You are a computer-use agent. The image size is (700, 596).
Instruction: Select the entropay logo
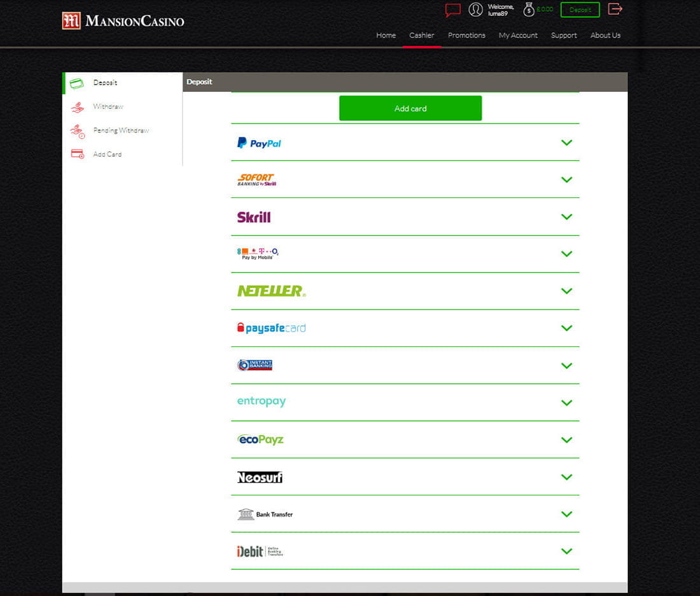[x=261, y=401]
